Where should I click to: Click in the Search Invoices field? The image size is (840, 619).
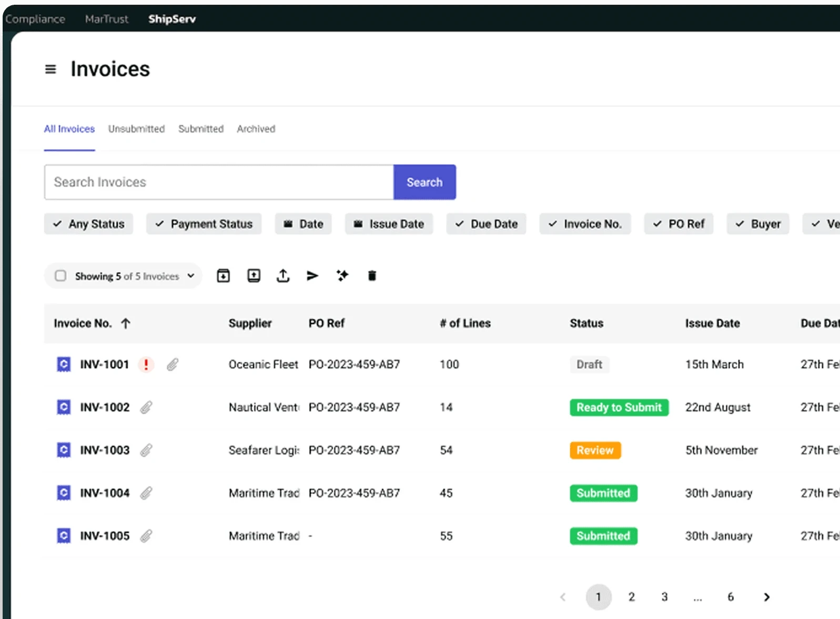(x=219, y=182)
